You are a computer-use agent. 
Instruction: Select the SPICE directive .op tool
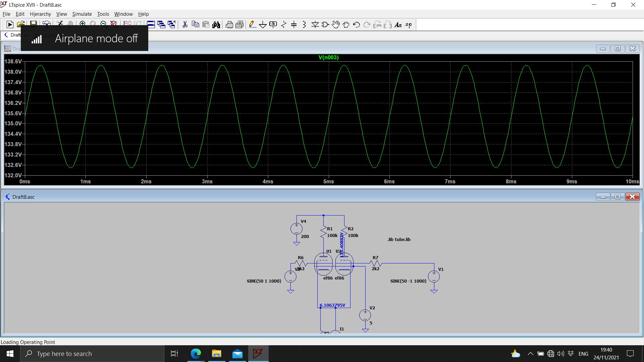[x=409, y=24]
